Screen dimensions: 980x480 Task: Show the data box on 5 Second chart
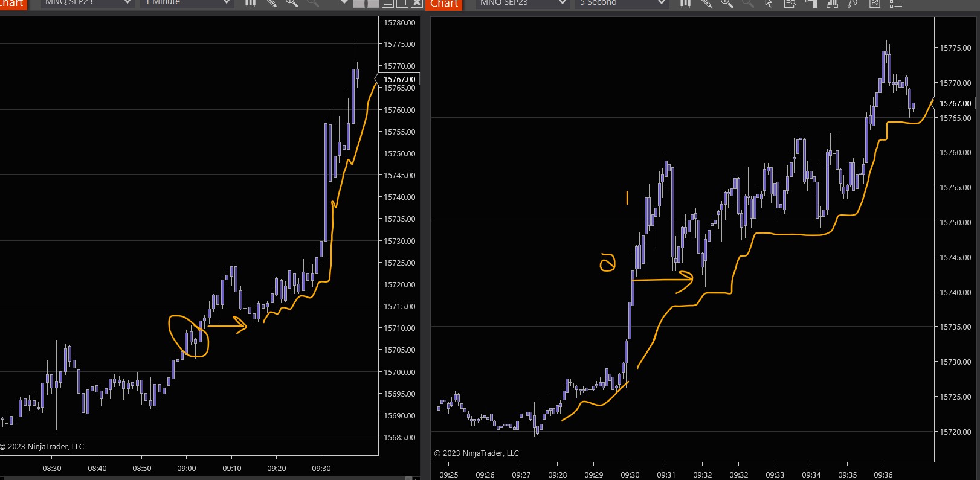tap(790, 3)
